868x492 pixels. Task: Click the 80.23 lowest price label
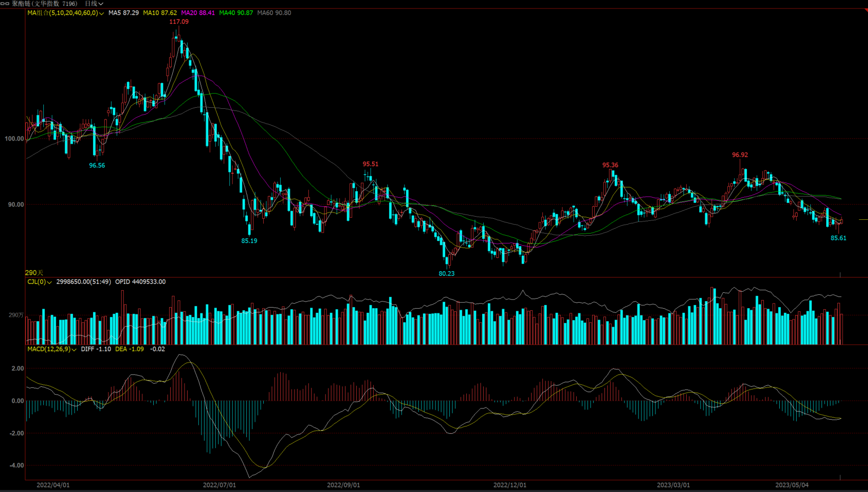click(x=447, y=273)
